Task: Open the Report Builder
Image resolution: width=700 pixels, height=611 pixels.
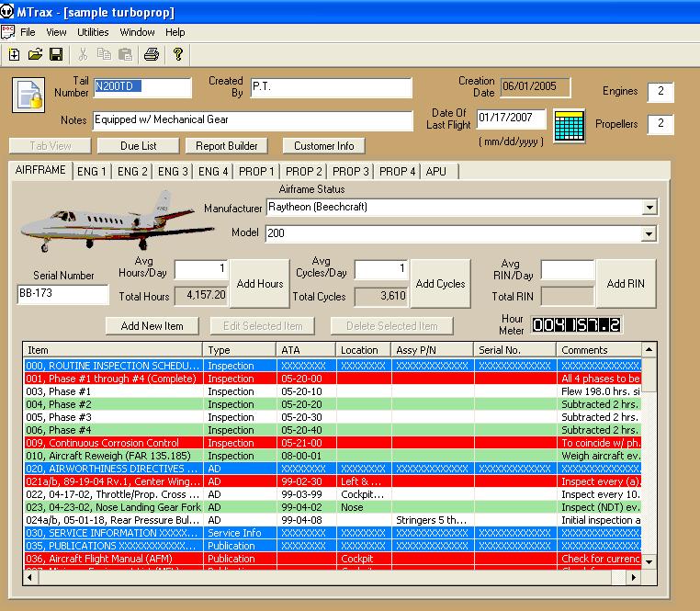Action: tap(226, 146)
